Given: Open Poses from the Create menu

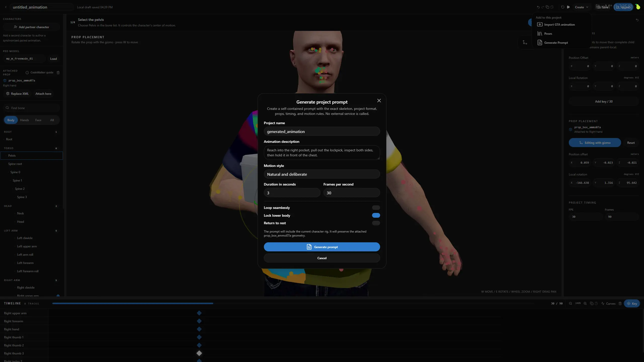Looking at the screenshot, I should [x=559, y=33].
